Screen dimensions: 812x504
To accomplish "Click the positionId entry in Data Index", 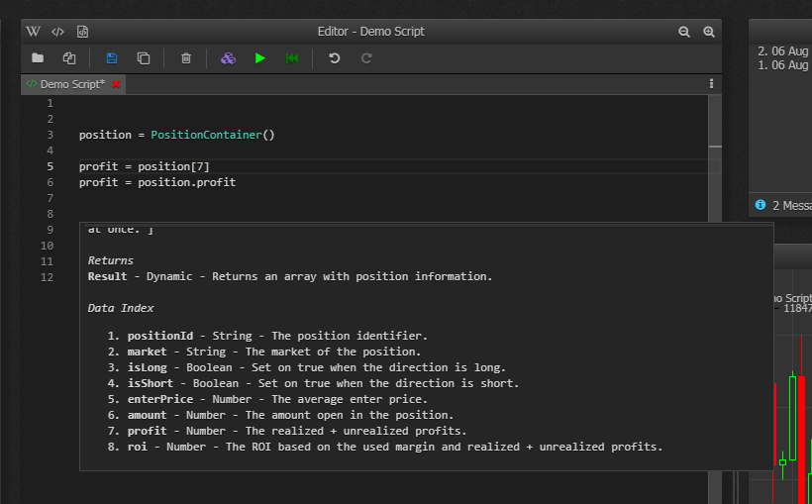I will (267, 336).
